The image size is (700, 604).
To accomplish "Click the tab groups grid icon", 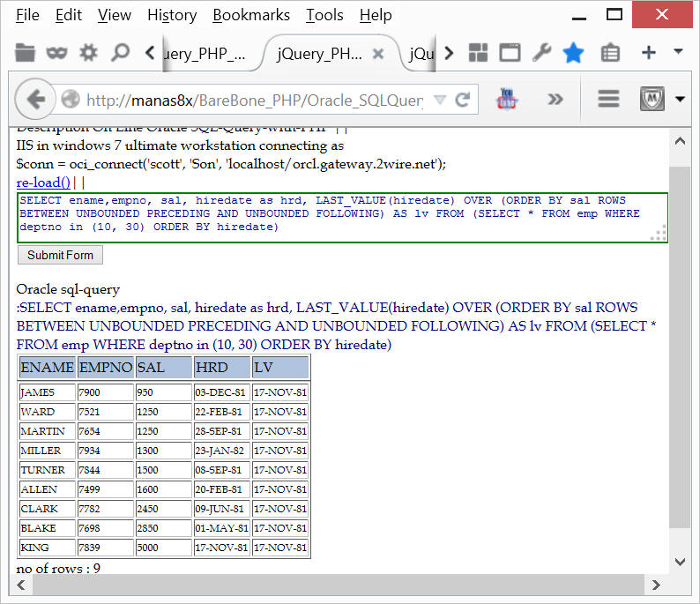I will click(x=479, y=53).
